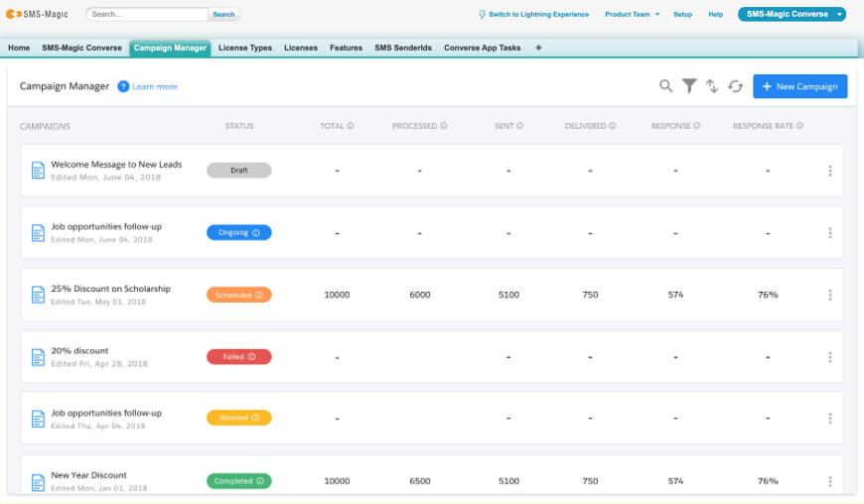
Task: Open the Features tab
Action: [x=346, y=48]
